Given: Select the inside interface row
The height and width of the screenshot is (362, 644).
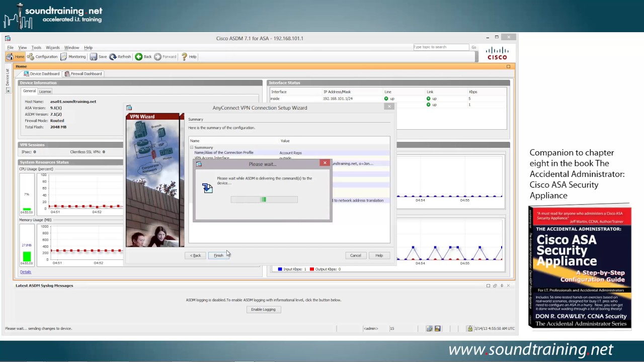Looking at the screenshot, I should pos(387,99).
